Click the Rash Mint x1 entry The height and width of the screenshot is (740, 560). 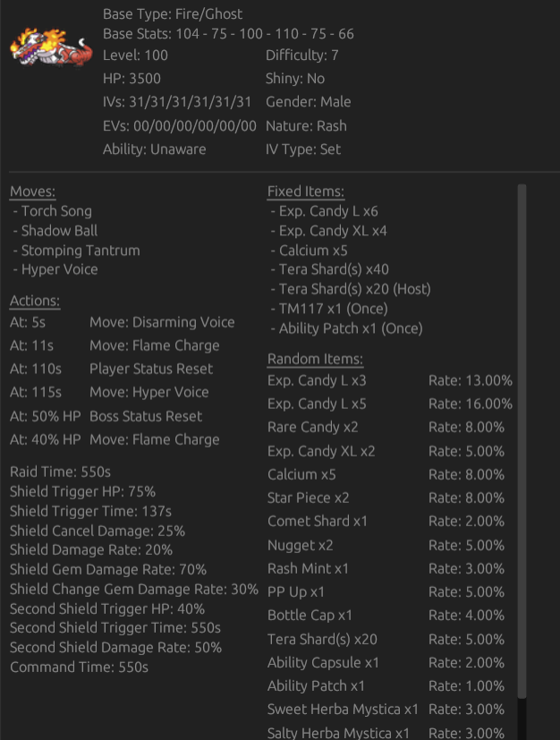pos(308,568)
